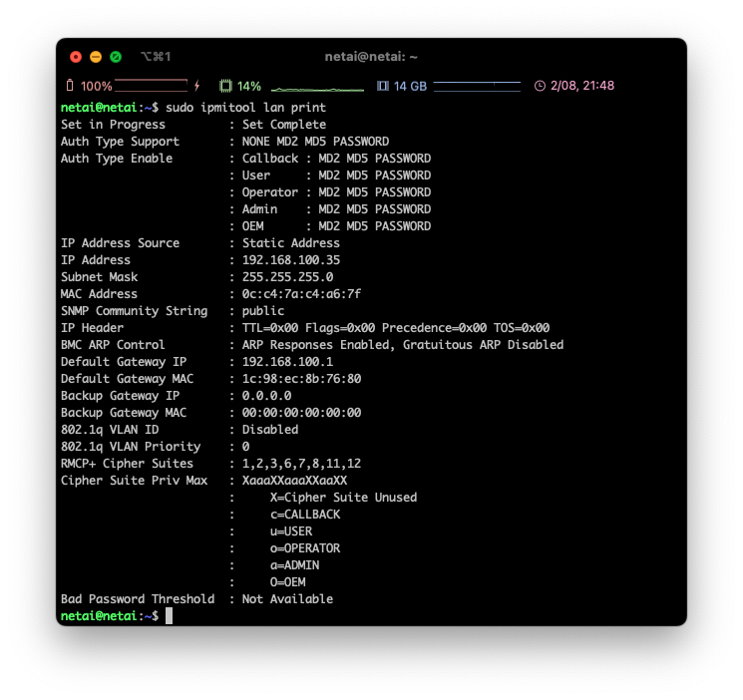
Task: Click the value Set Complete
Action: tap(284, 125)
